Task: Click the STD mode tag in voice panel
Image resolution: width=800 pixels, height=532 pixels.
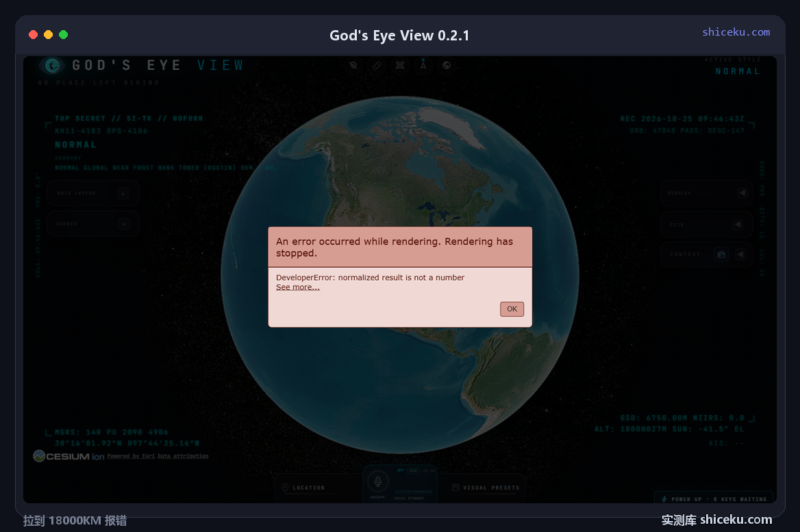Action: coord(413,471)
